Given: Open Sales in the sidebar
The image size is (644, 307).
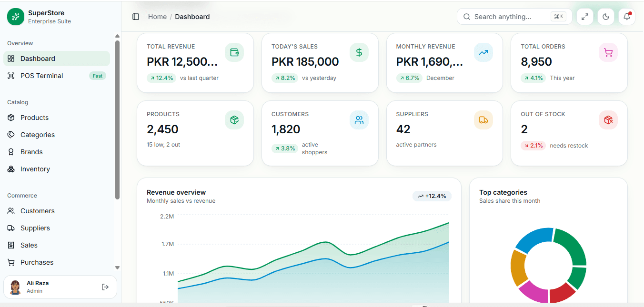Looking at the screenshot, I should point(57,245).
